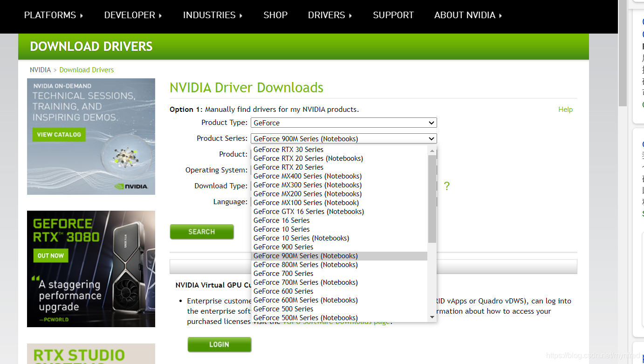This screenshot has height=364, width=644.
Task: Click the dropdown list scrollbar thumb
Action: click(432, 199)
